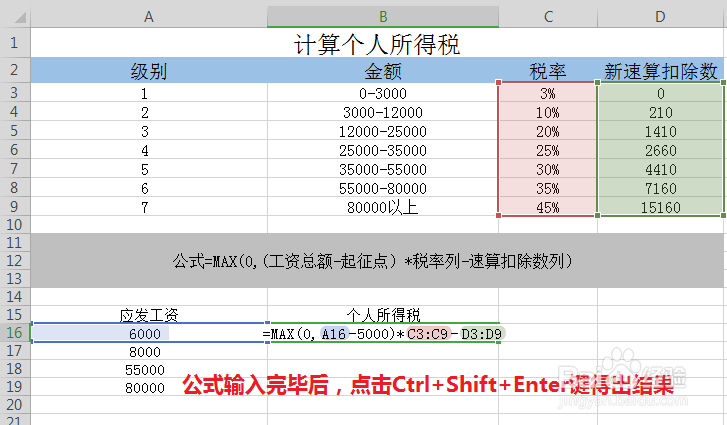
Task: Select row 10 header
Action: 14,225
